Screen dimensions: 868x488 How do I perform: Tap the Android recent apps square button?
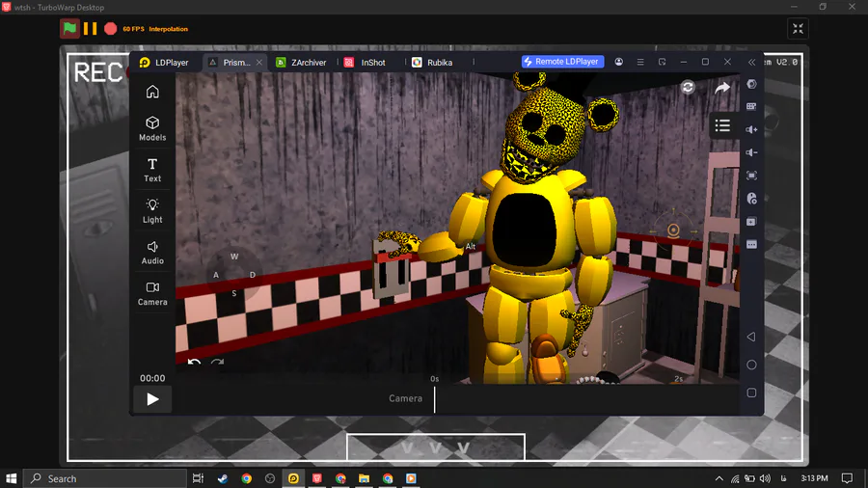click(751, 393)
